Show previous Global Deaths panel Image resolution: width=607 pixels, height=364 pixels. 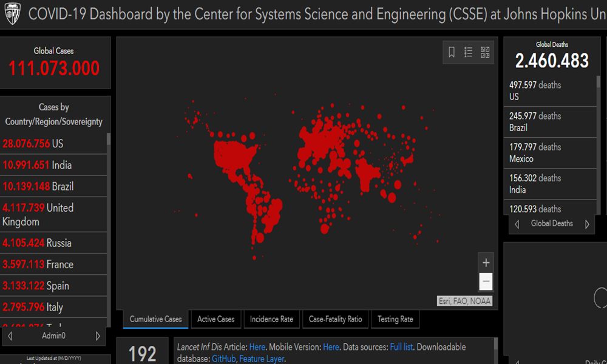517,224
